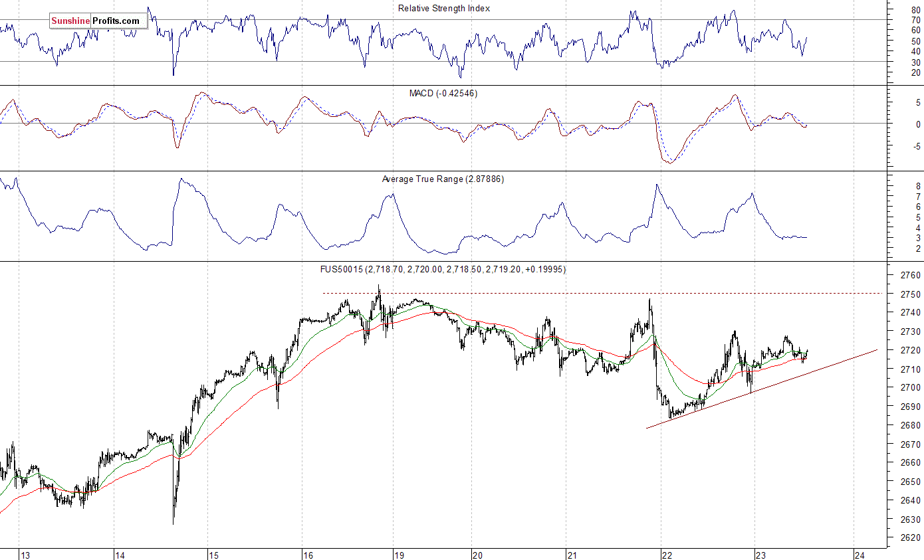
Task: Select the 2720 price axis label
Action: tap(910, 350)
